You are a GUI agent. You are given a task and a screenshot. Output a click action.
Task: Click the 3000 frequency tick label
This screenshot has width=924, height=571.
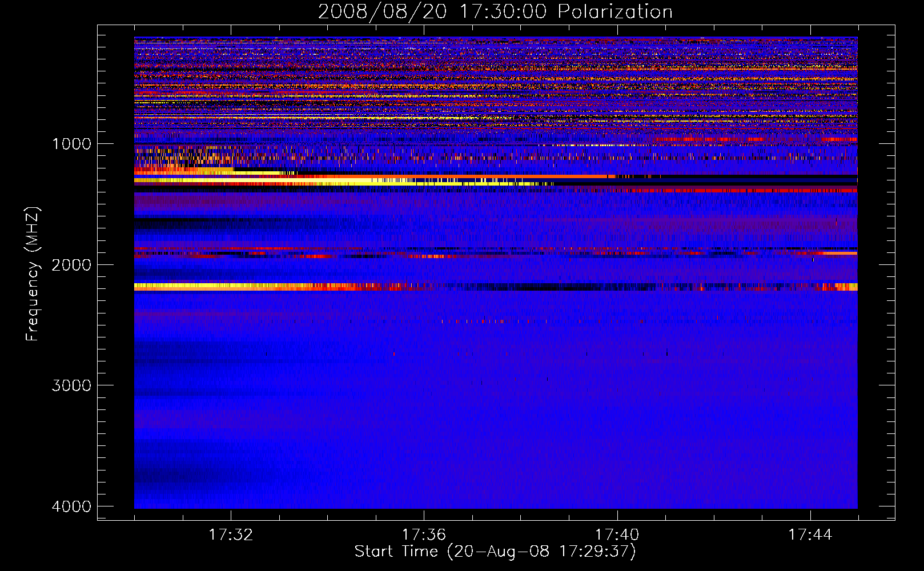pyautogui.click(x=71, y=385)
